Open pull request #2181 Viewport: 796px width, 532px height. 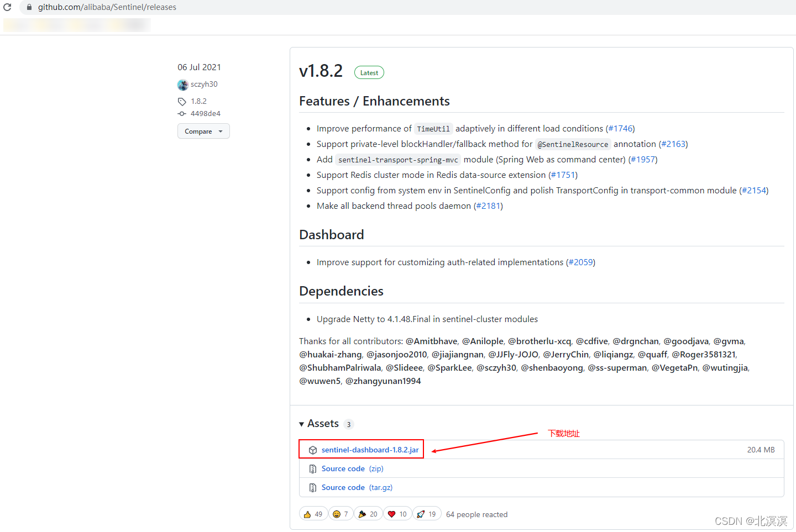tap(489, 206)
